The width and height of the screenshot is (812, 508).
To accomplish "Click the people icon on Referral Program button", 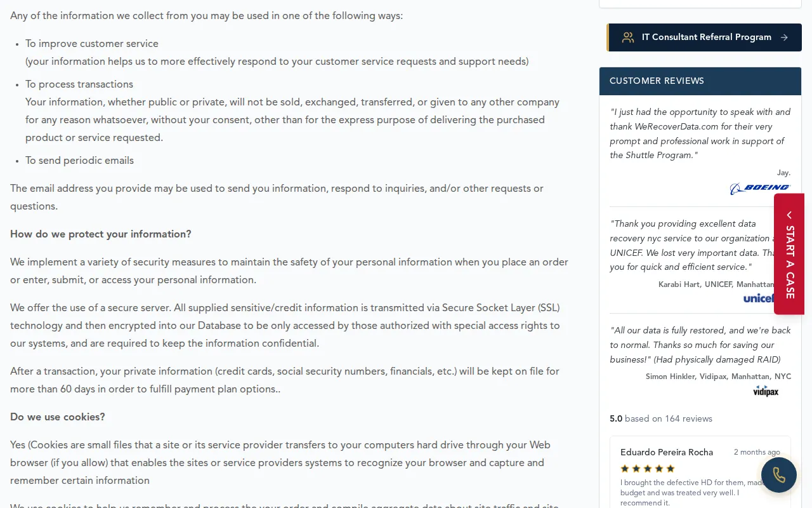I will point(628,37).
